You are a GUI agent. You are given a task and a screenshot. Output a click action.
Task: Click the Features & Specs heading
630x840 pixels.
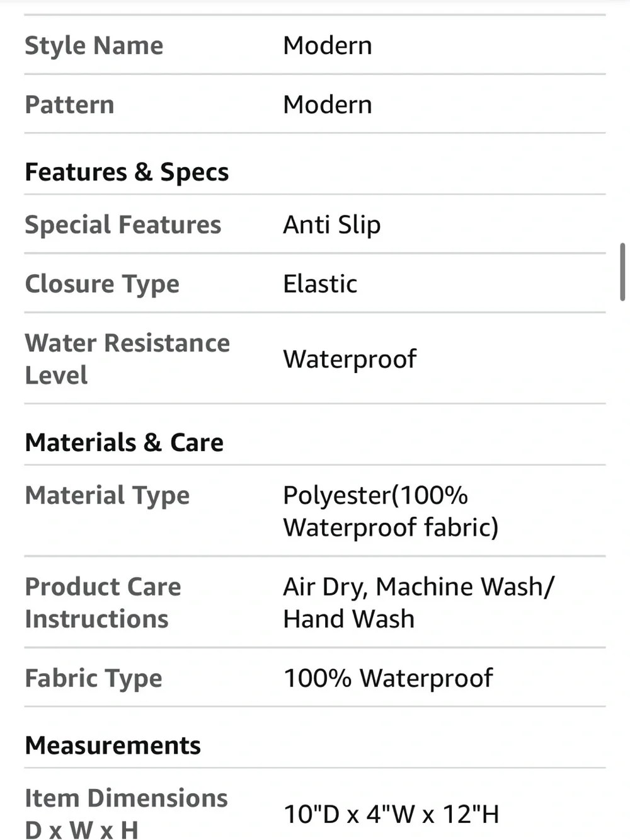pyautogui.click(x=127, y=172)
